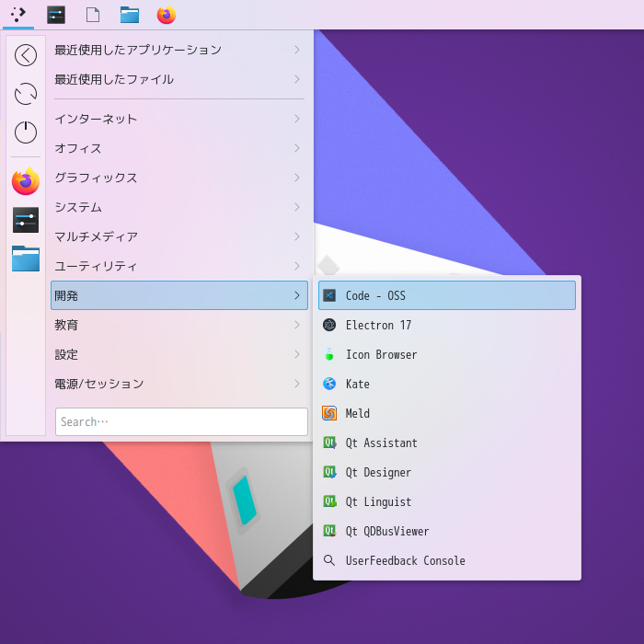
Task: Open Firefox from the menu favorites sidebar
Action: point(26,181)
